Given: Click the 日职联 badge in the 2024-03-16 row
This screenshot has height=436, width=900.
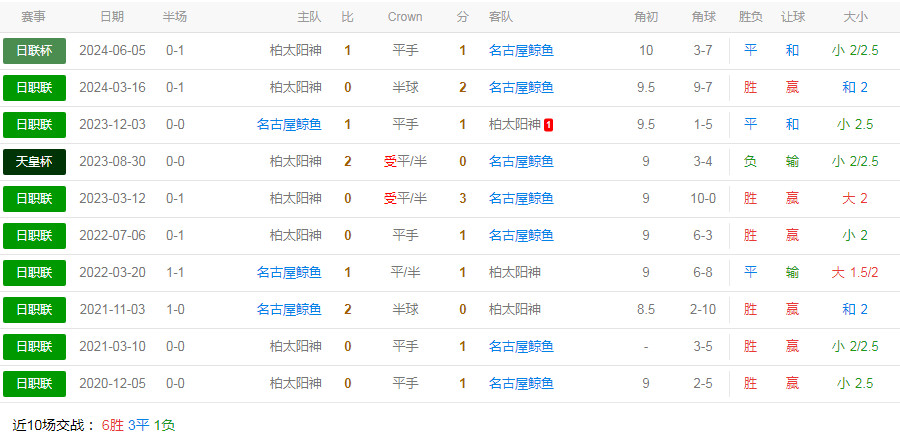Looking at the screenshot, I should pyautogui.click(x=34, y=88).
